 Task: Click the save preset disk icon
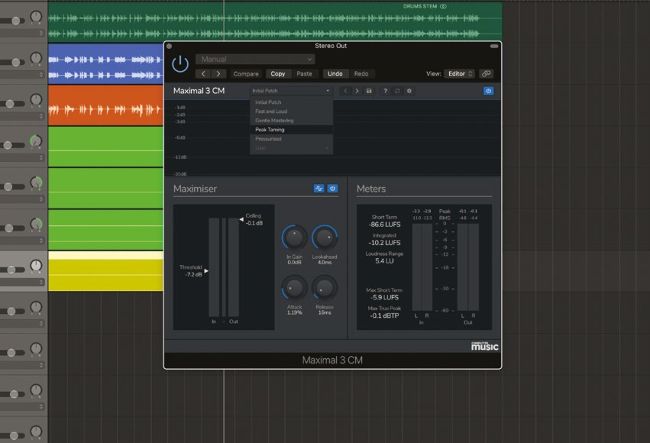[x=369, y=91]
